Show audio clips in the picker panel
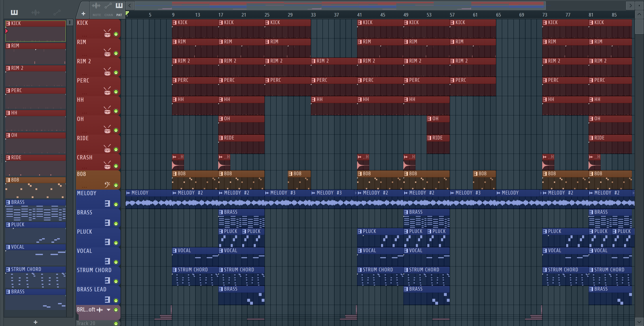 [36, 13]
